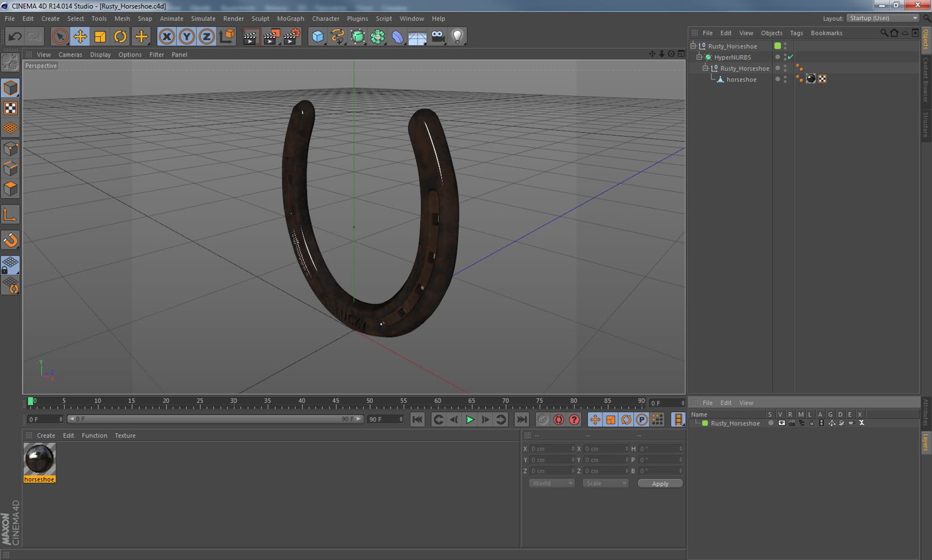The height and width of the screenshot is (560, 932).
Task: Open the Sculpt menu
Action: pyautogui.click(x=260, y=19)
